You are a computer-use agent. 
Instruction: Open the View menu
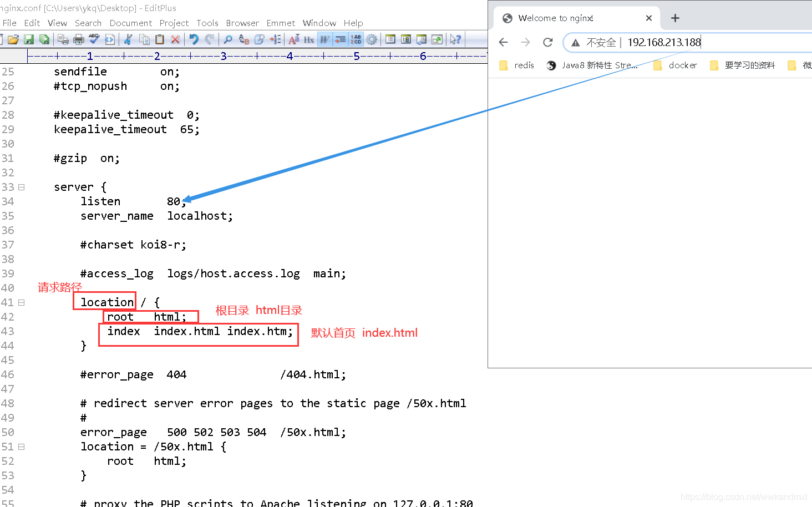click(x=57, y=23)
